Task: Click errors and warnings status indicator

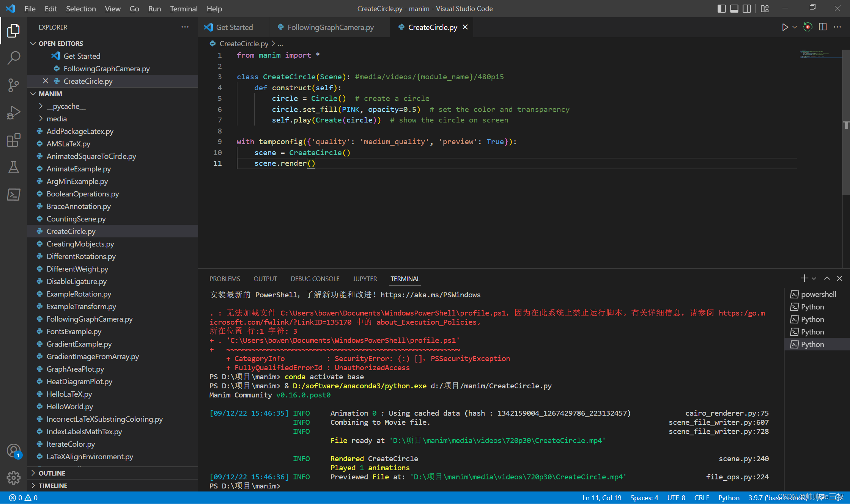Action: [24, 498]
